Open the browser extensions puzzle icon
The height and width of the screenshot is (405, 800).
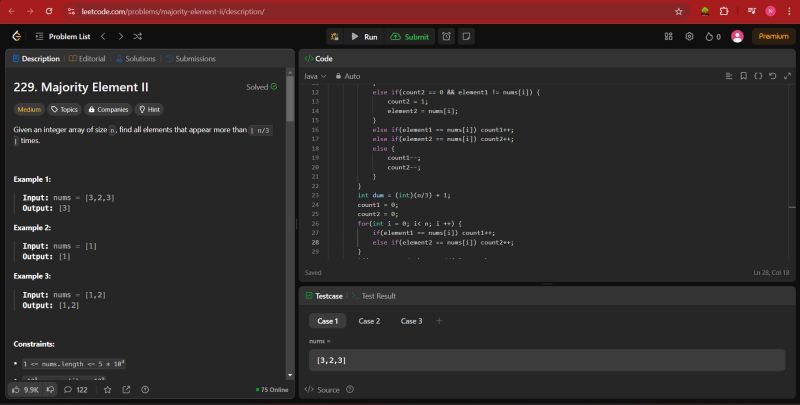pyautogui.click(x=724, y=11)
